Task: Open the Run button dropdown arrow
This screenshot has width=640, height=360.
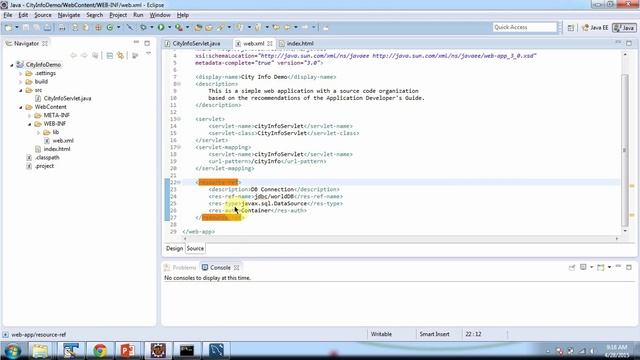Action: click(169, 27)
